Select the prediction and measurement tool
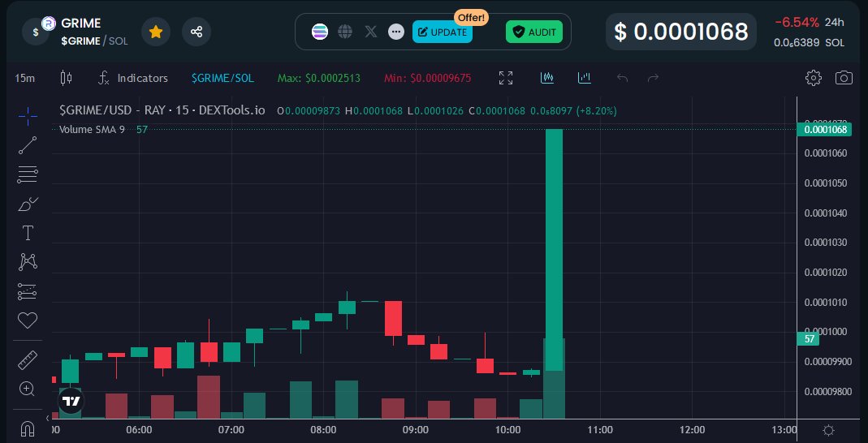This screenshot has width=868, height=443. 28,291
